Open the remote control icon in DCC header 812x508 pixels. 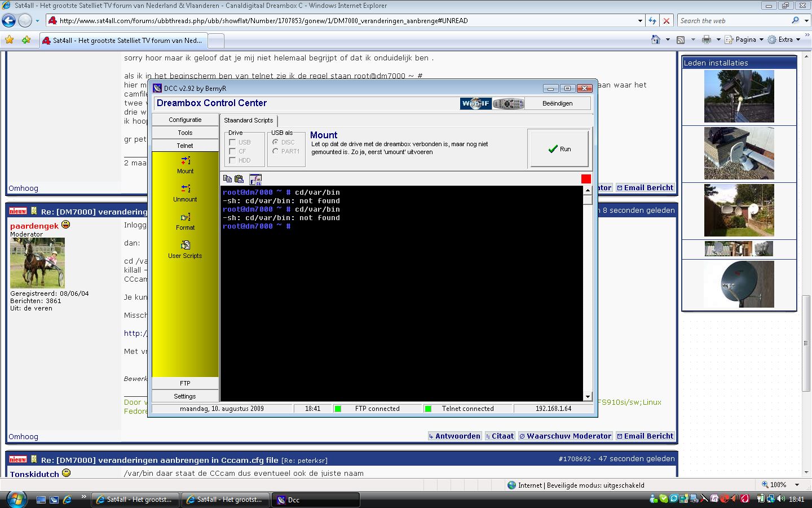point(508,103)
